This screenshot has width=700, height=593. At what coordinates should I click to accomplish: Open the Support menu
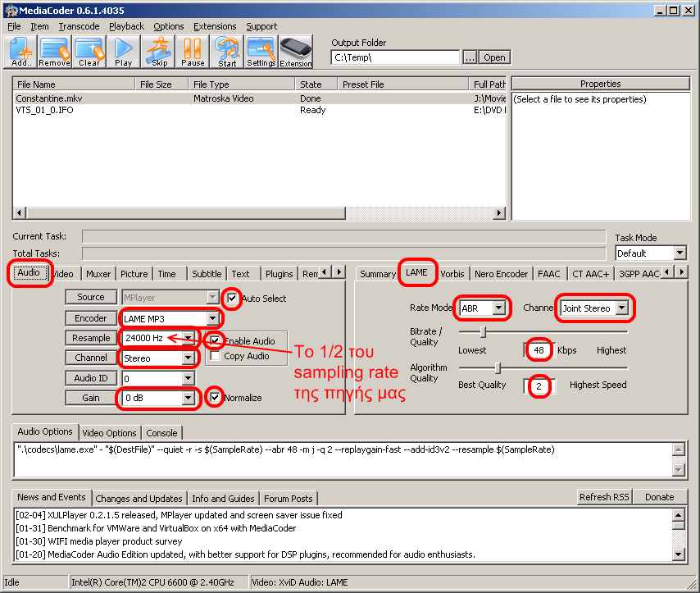click(x=261, y=26)
